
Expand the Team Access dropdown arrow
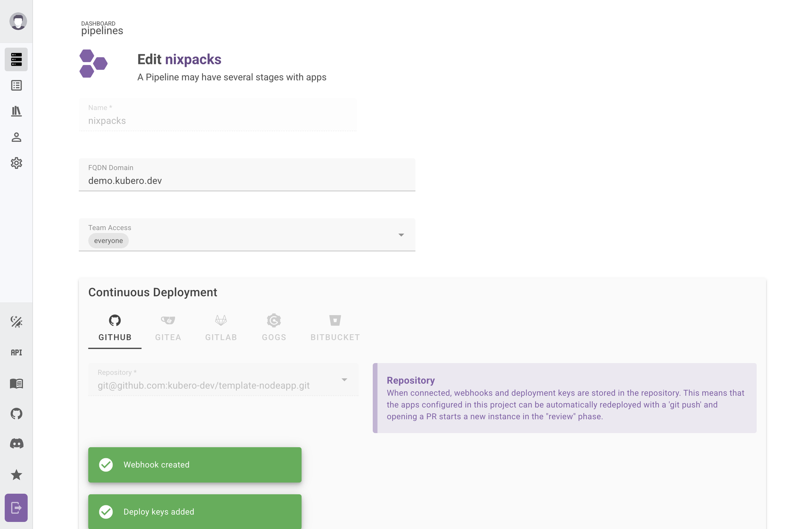coord(401,235)
